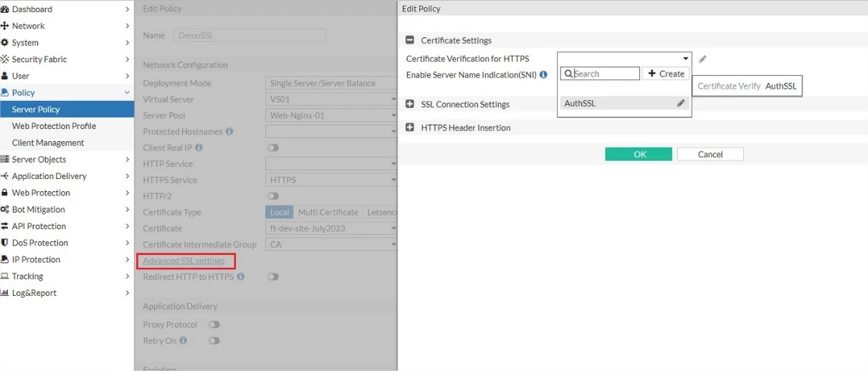Collapse the Certificate Settings section
The width and height of the screenshot is (868, 371).
point(410,41)
